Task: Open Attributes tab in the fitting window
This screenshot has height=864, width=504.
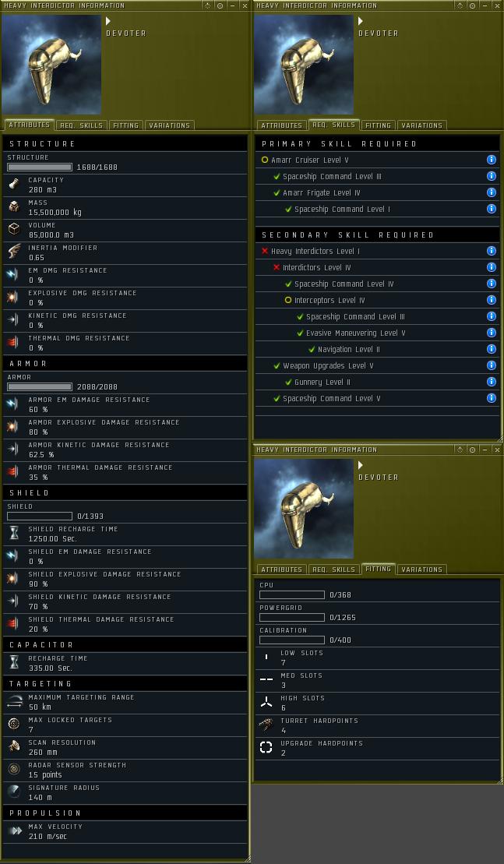Action: pyautogui.click(x=281, y=570)
